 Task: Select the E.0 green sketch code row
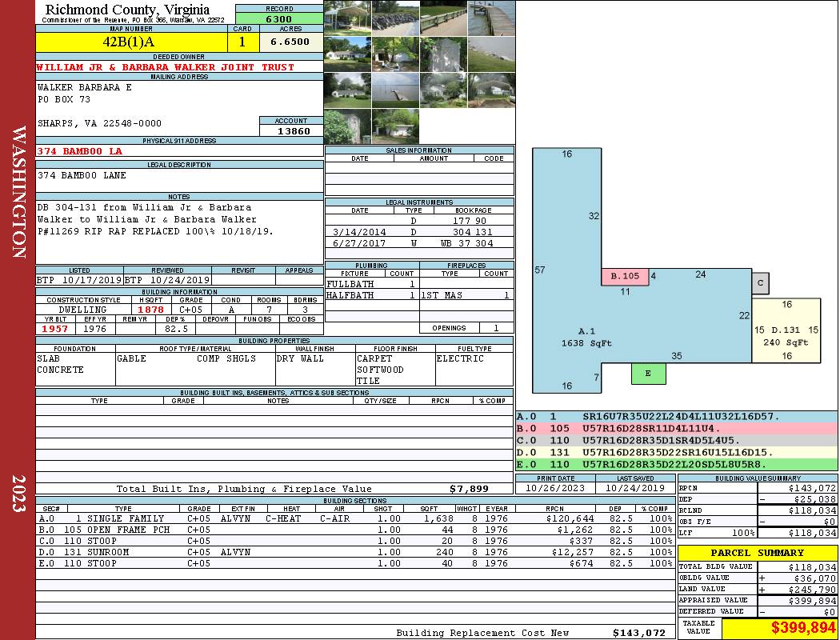[x=676, y=464]
